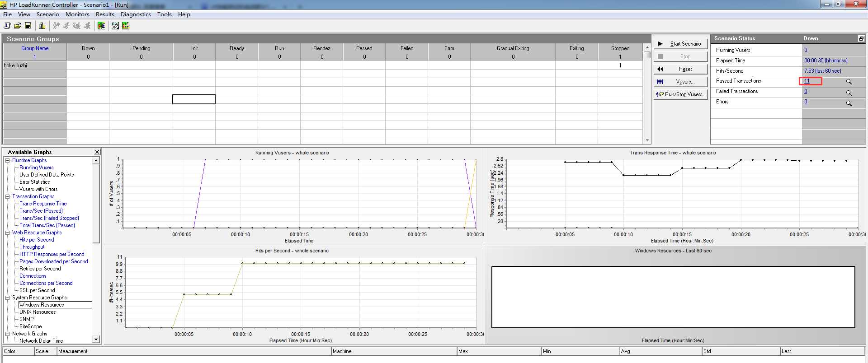
Task: Click the Start Scenario button
Action: (x=680, y=44)
